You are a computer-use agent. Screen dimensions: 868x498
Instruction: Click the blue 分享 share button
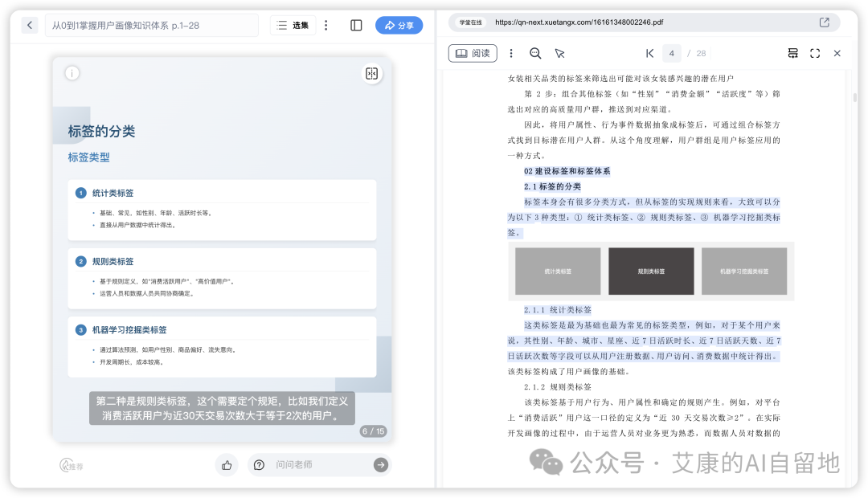pos(399,25)
